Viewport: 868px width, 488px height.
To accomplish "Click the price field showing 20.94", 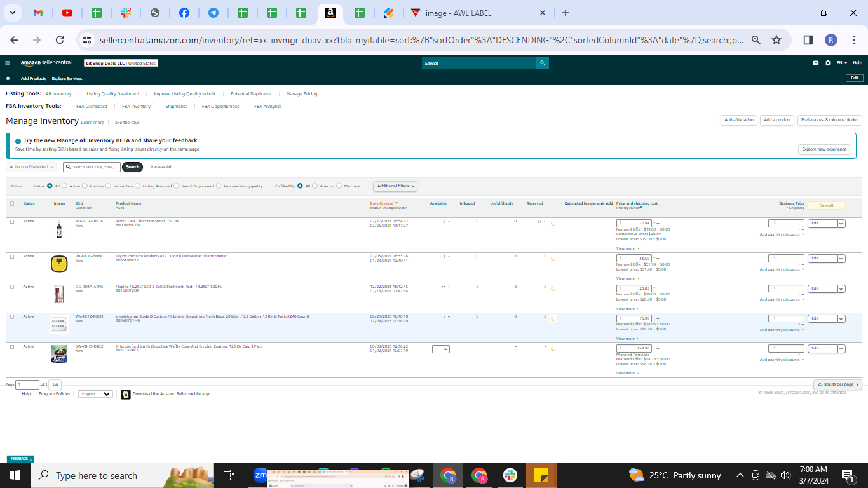I will [634, 223].
